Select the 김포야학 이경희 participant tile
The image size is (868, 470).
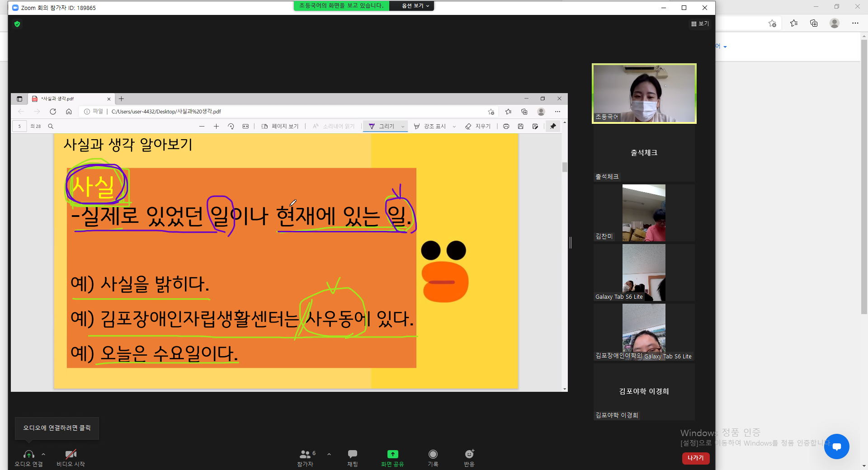[x=644, y=392]
